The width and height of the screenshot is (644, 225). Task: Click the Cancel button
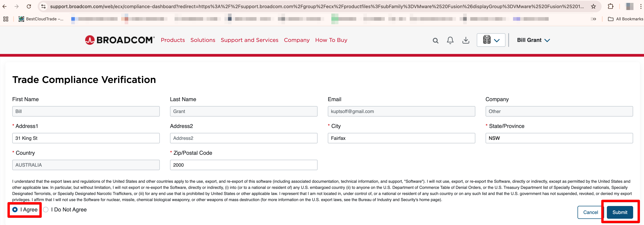tap(590, 212)
